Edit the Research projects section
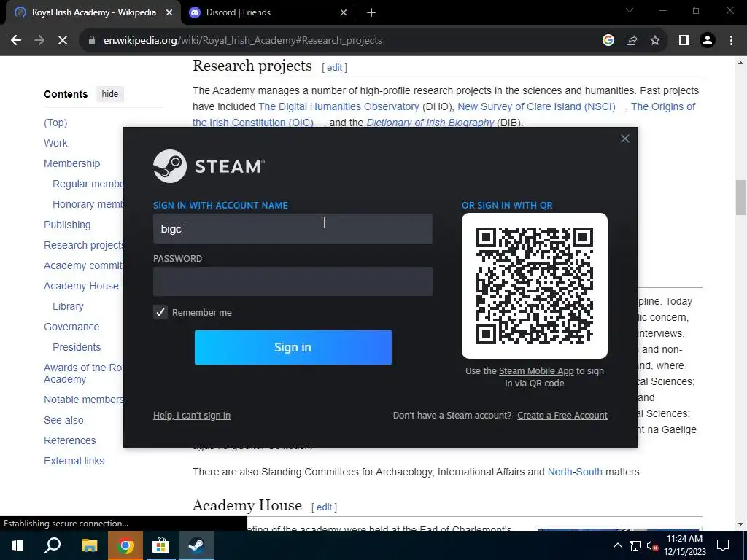This screenshot has height=560, width=747. click(334, 68)
